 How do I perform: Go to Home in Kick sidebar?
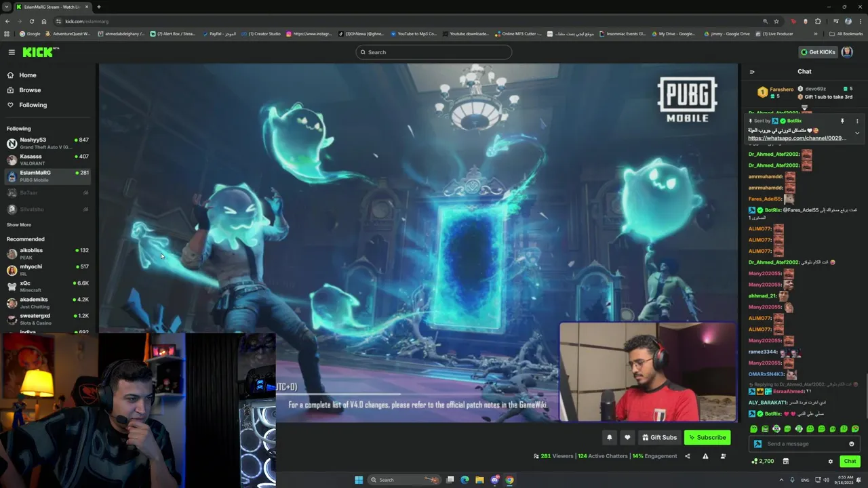point(22,75)
